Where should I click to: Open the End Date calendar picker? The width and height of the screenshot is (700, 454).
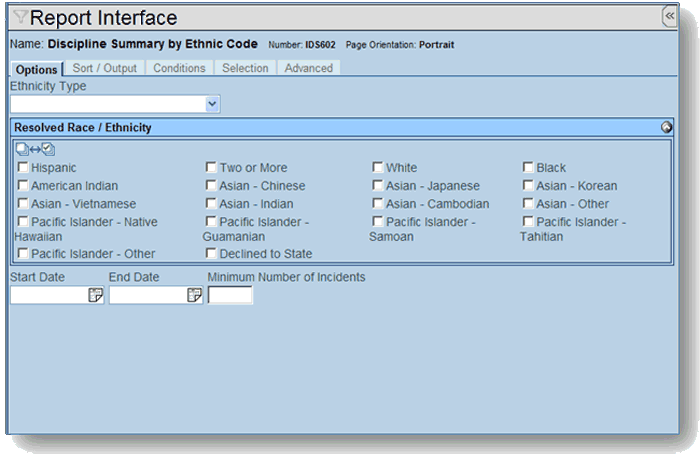click(x=194, y=295)
